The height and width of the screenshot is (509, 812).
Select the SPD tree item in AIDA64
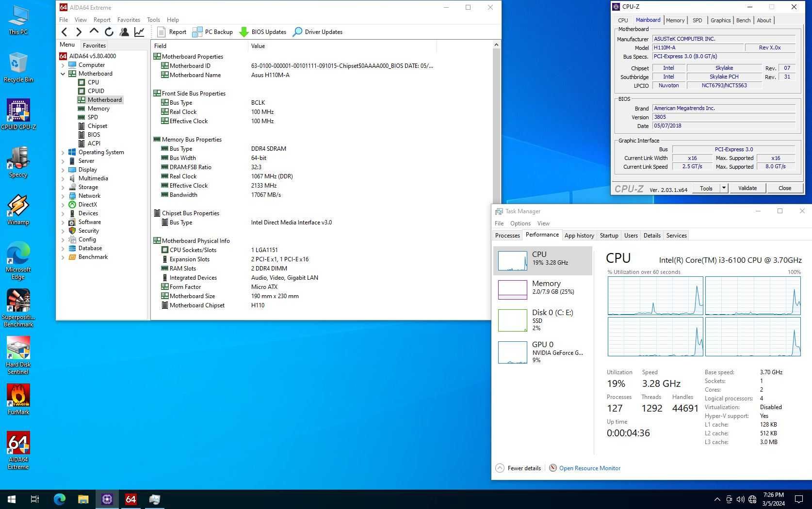pyautogui.click(x=93, y=117)
